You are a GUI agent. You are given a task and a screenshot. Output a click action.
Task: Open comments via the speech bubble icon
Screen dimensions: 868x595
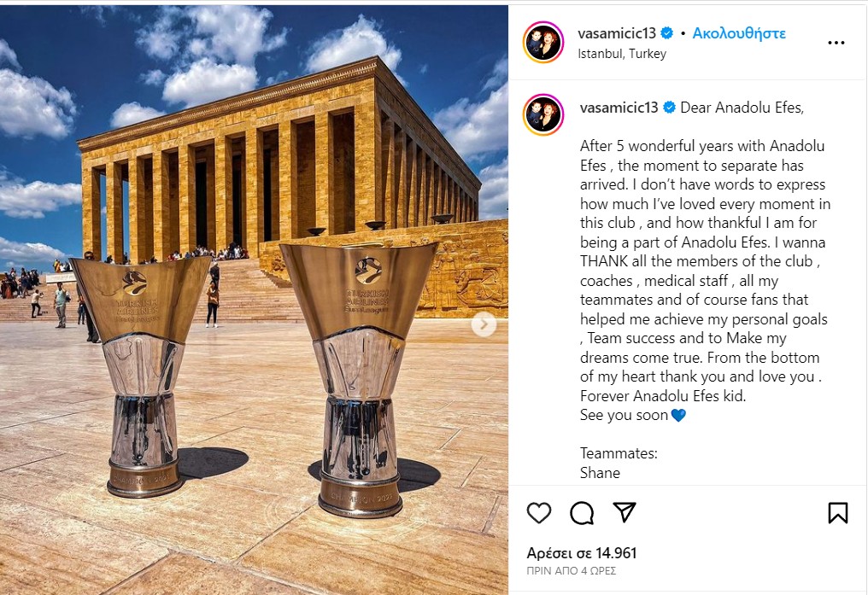click(582, 513)
